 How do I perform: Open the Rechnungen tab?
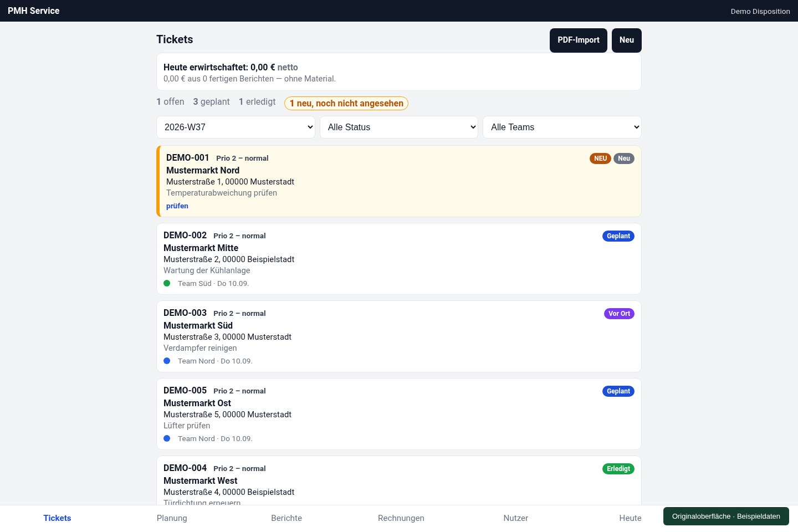pyautogui.click(x=401, y=518)
